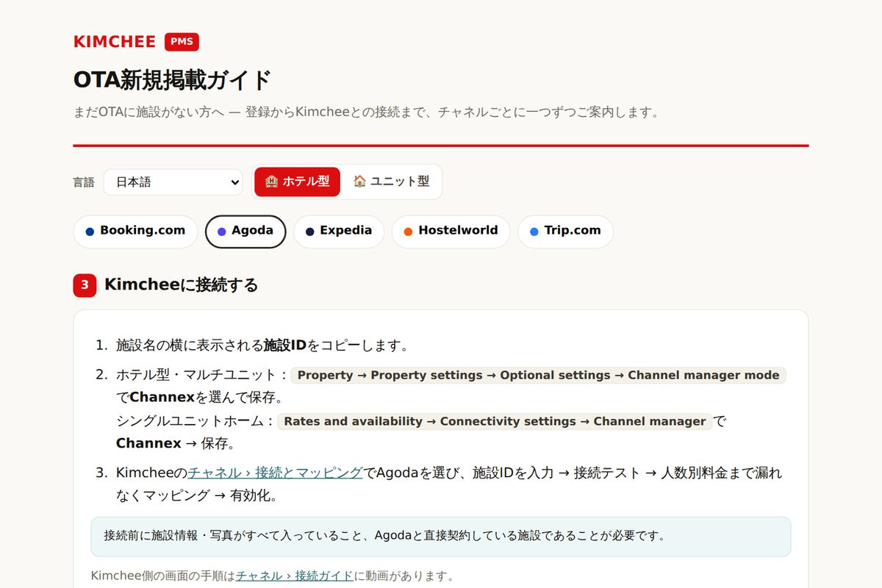882x588 pixels.
Task: Switch to ユニット型 property type
Action: tap(391, 182)
